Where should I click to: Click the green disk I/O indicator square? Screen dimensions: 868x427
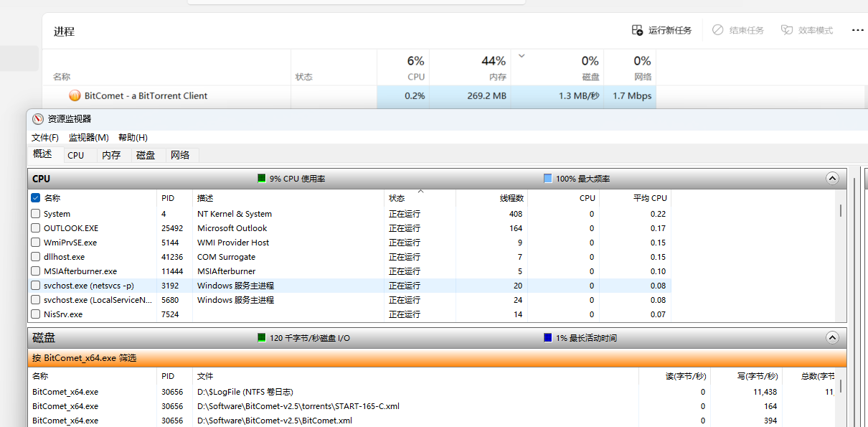click(262, 337)
